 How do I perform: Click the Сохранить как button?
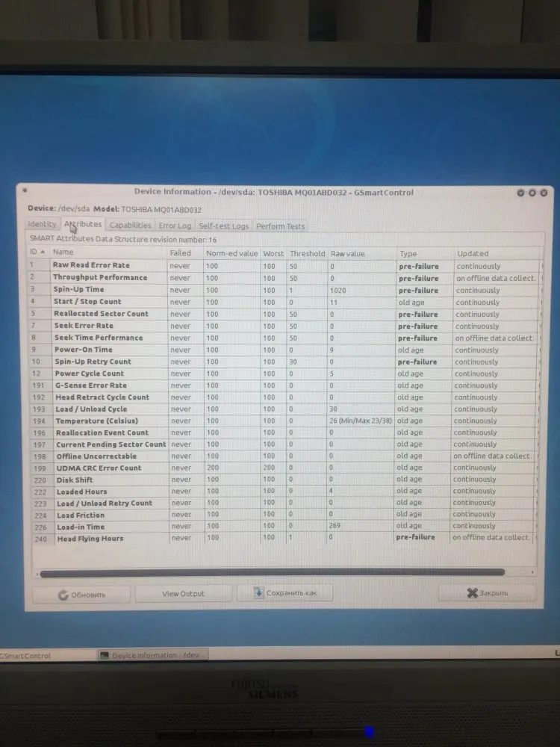point(284,592)
